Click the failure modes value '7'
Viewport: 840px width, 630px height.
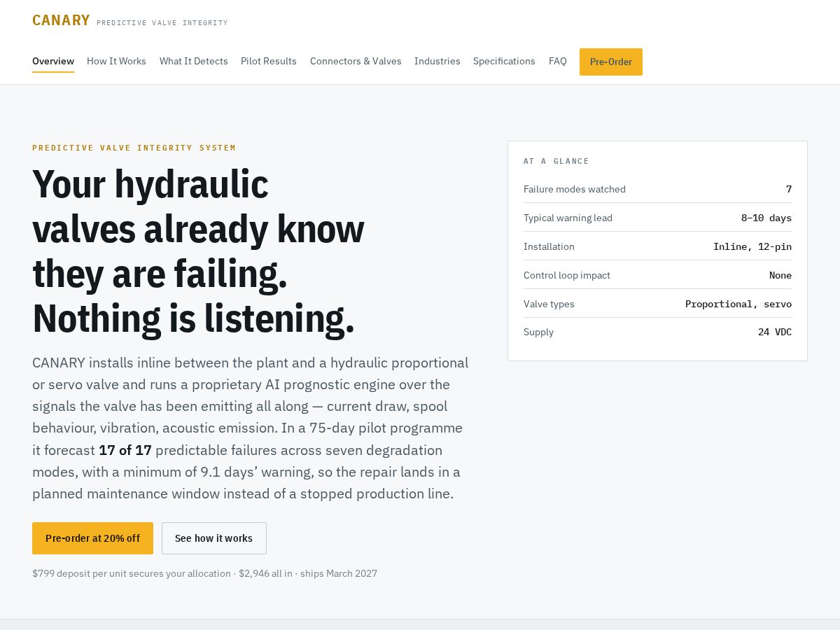click(789, 189)
